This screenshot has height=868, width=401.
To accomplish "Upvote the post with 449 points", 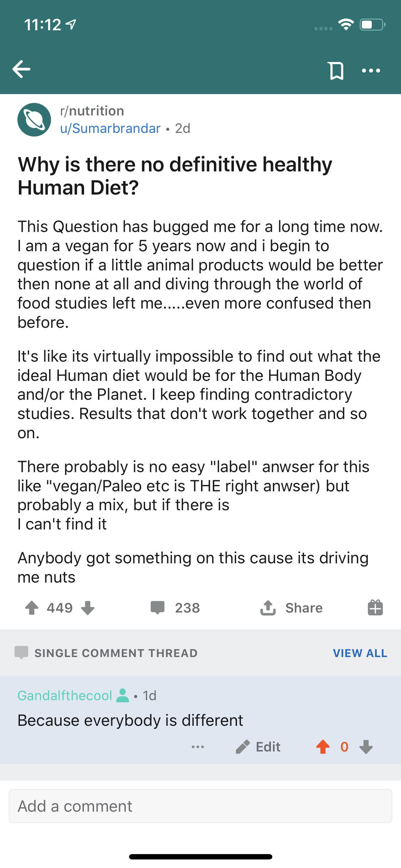I will coord(32,608).
